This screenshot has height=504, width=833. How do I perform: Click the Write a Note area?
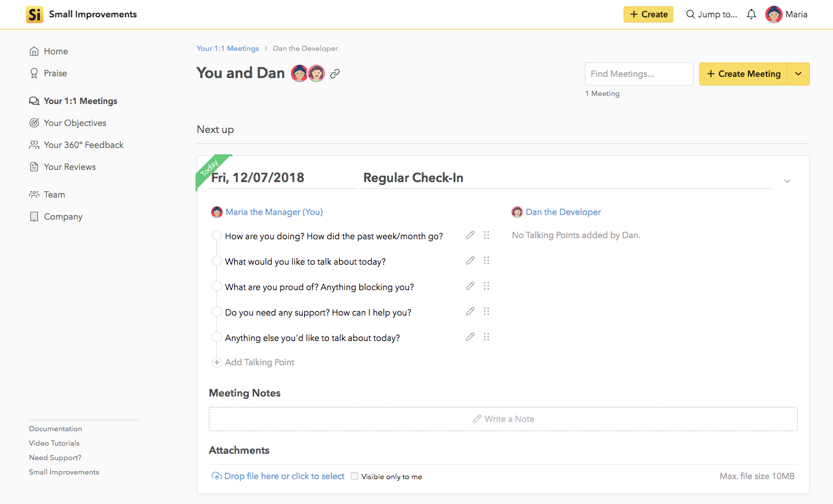pos(503,419)
